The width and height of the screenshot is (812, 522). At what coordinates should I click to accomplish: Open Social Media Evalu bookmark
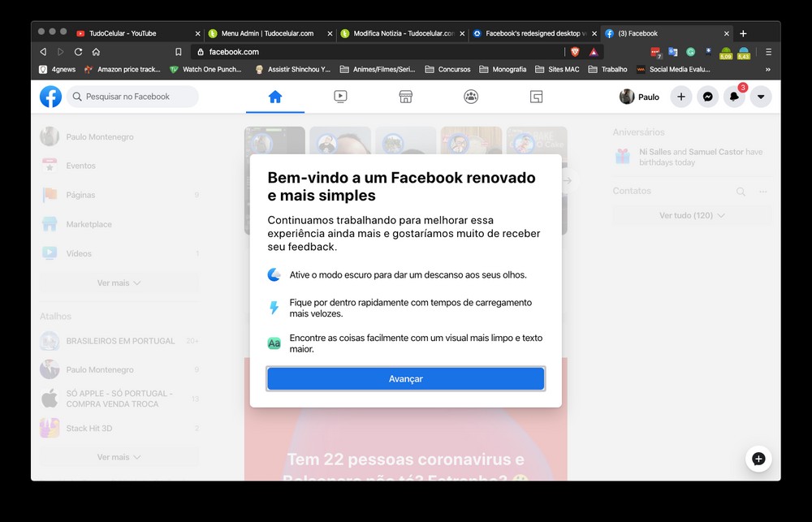click(673, 69)
